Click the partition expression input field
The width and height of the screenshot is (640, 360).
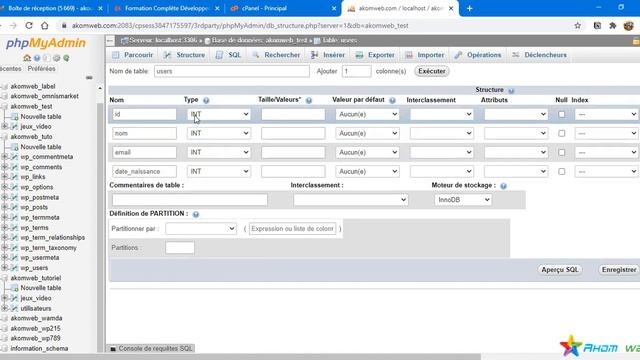[x=292, y=229]
